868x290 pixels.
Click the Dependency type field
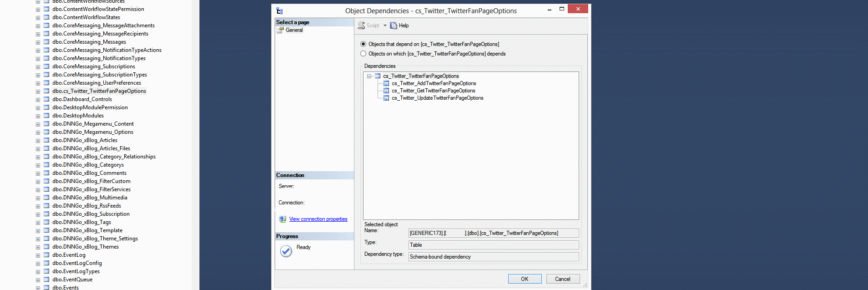(494, 257)
